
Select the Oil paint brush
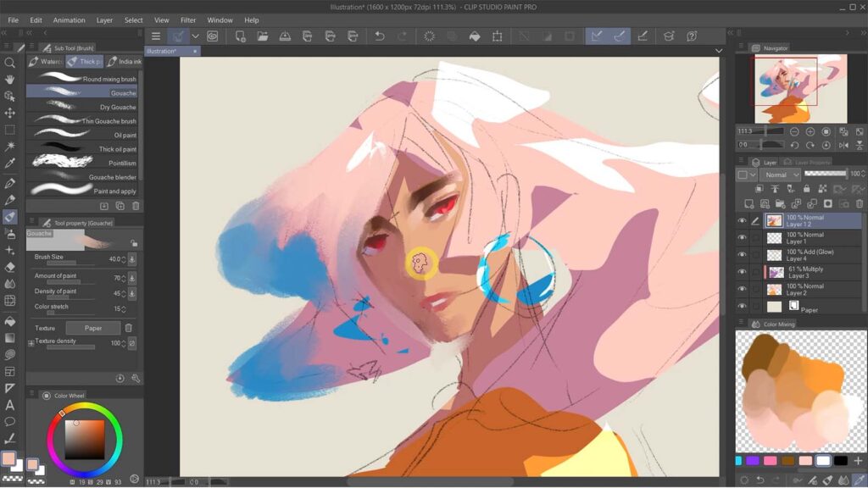[85, 134]
